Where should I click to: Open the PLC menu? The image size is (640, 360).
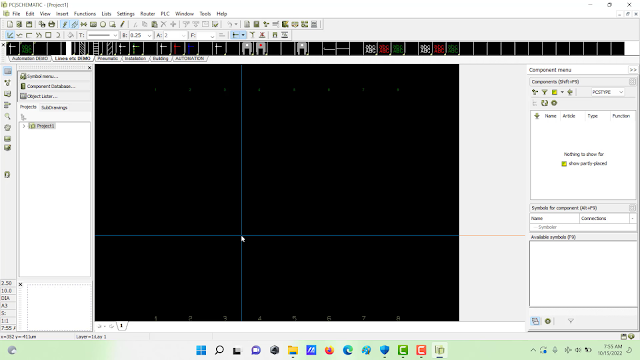tap(165, 14)
